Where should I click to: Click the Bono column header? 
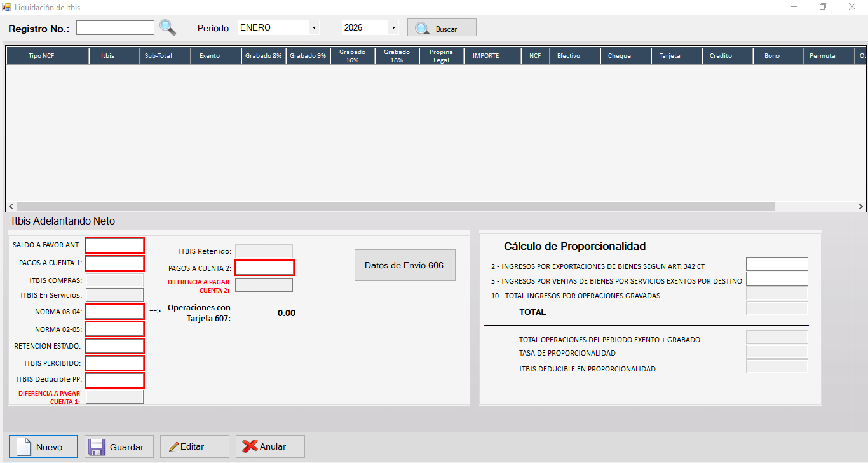[778, 56]
